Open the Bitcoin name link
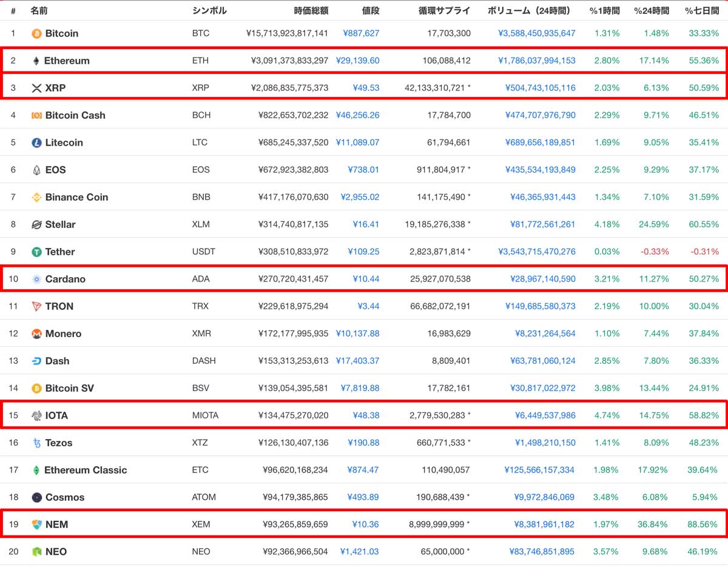Screen dimensions: 728x567 click(62, 33)
